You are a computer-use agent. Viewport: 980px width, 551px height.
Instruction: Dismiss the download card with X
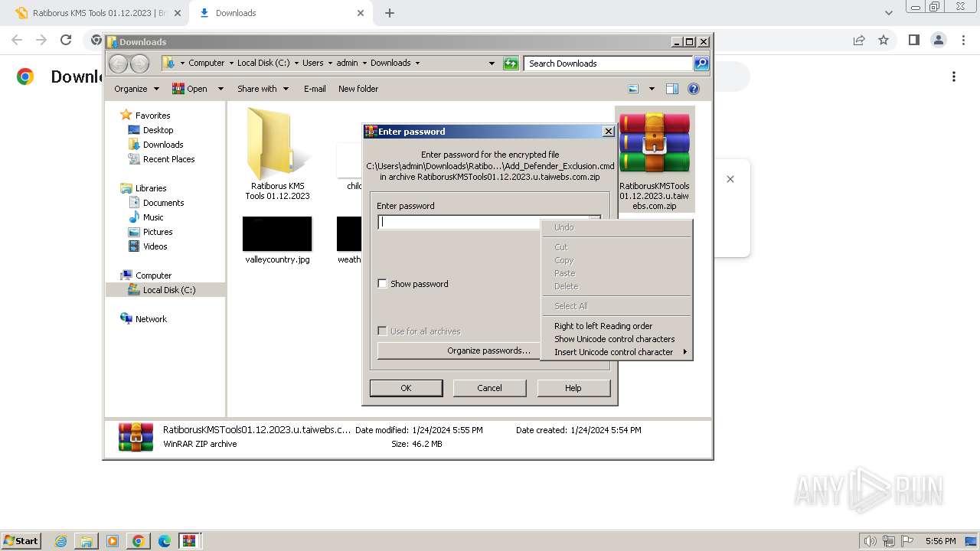point(730,179)
